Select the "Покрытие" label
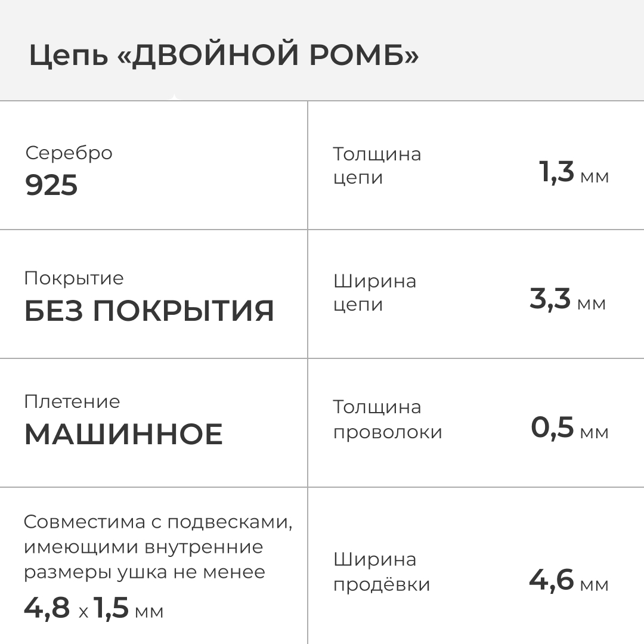 74,278
